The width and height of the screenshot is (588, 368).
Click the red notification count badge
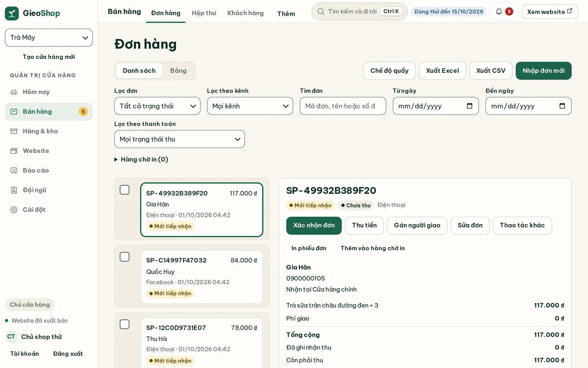coord(509,11)
